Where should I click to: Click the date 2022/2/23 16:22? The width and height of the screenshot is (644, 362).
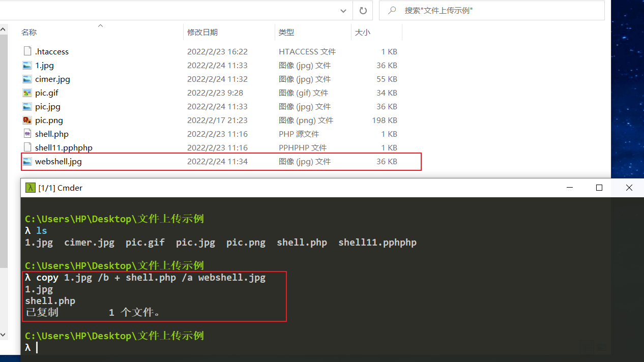coord(217,51)
